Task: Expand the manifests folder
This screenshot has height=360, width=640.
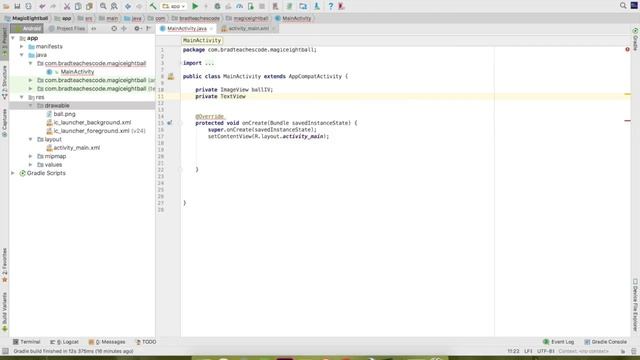Action: point(22,47)
